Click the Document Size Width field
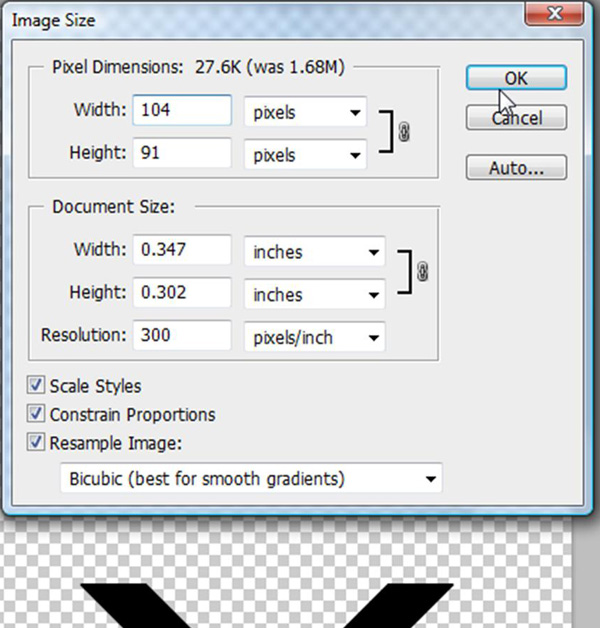 point(182,250)
